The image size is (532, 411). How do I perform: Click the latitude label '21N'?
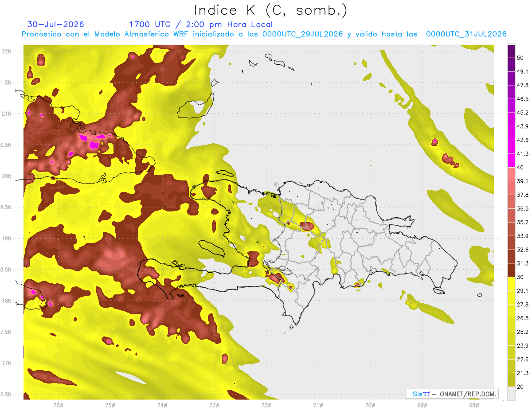tap(8, 114)
